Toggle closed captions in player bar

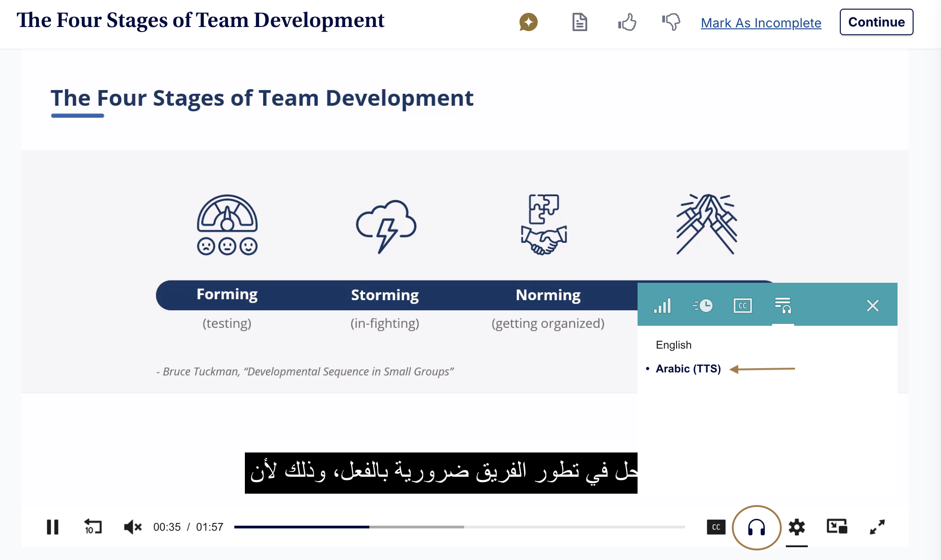pos(716,527)
